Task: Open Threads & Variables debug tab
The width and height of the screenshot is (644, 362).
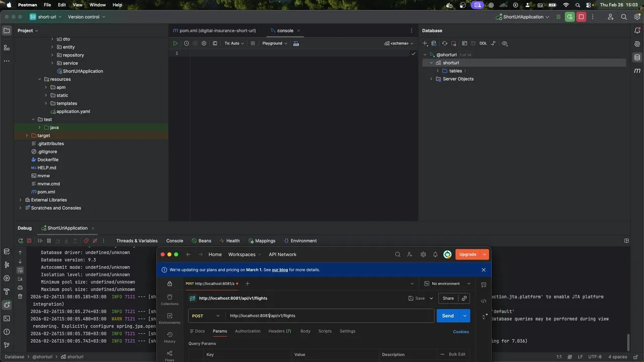Action: point(137,241)
